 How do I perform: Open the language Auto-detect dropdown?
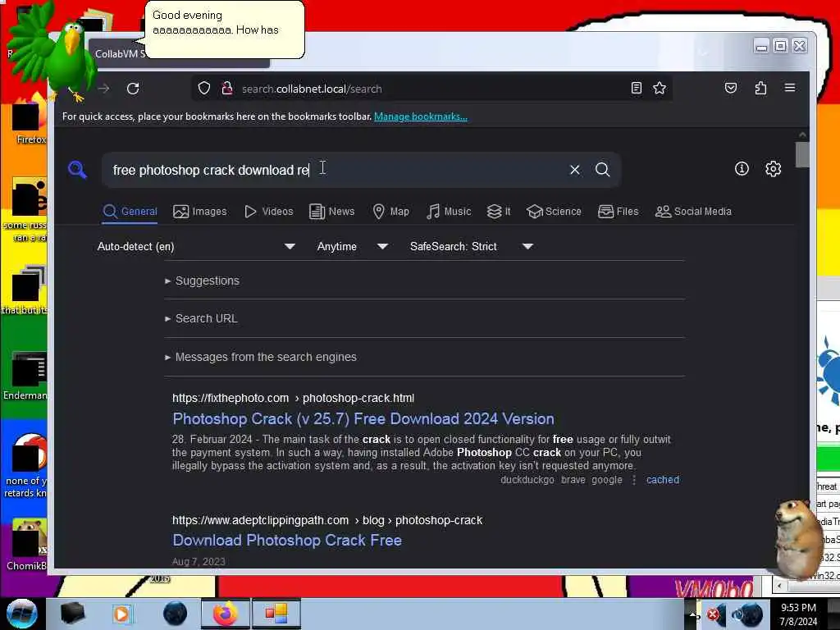196,246
